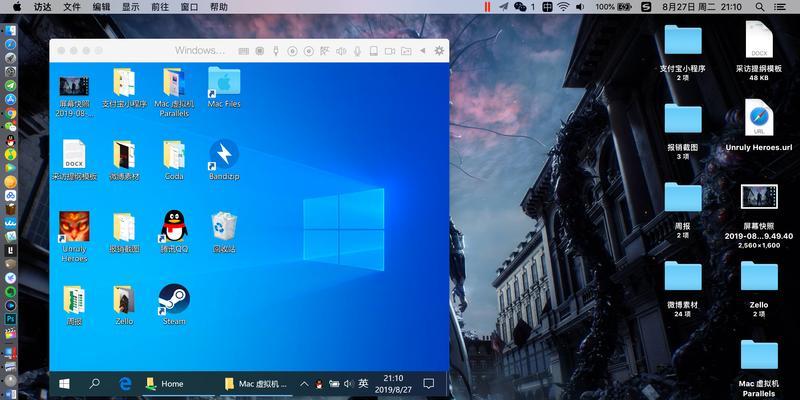Open the Mac Files shortcut in Windows
Image resolution: width=800 pixels, height=400 pixels.
point(224,87)
